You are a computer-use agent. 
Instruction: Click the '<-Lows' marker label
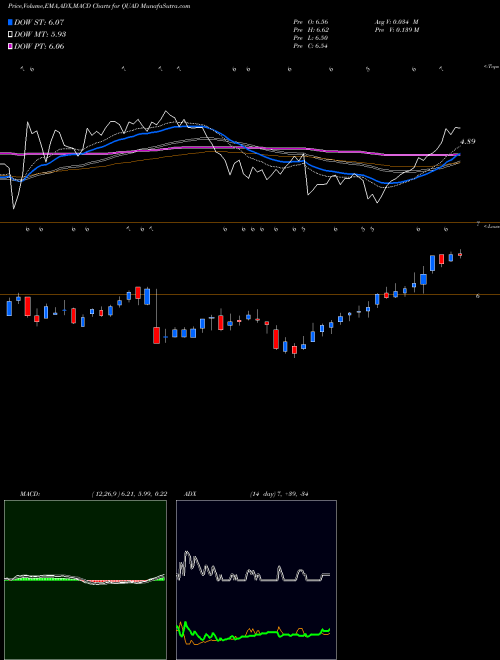pos(492,226)
